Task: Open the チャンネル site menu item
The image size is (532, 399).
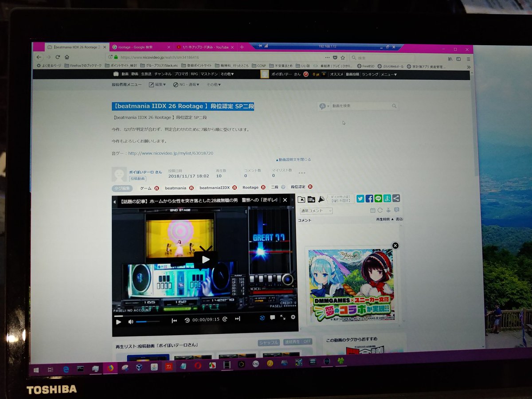Action: pos(163,74)
